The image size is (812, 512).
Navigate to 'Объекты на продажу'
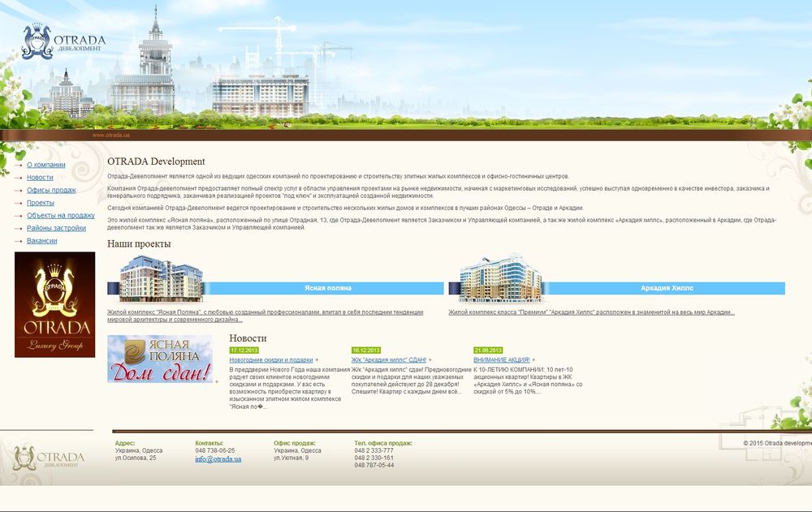60,215
